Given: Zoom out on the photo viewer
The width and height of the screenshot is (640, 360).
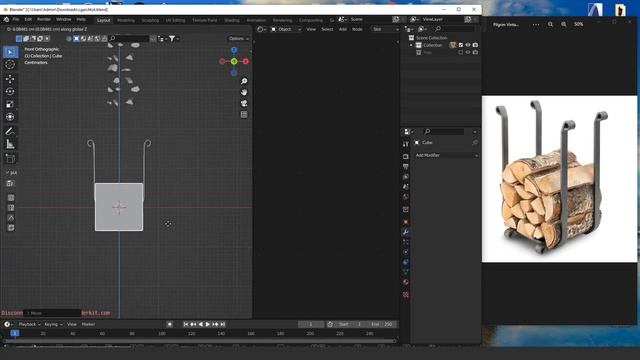Looking at the screenshot, I should click(x=551, y=24).
